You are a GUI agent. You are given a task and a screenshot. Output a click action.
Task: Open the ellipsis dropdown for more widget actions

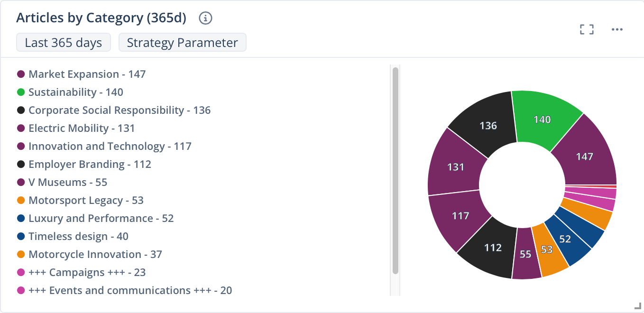[x=617, y=29]
